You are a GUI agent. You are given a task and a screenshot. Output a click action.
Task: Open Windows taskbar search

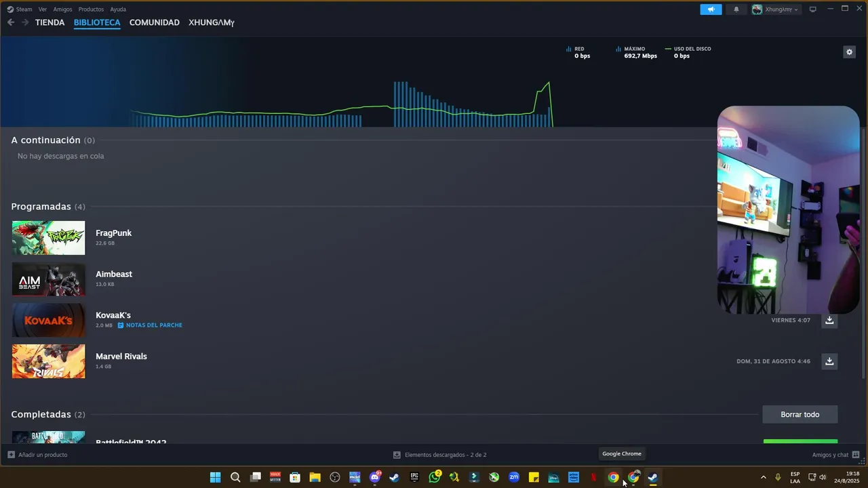tap(235, 477)
